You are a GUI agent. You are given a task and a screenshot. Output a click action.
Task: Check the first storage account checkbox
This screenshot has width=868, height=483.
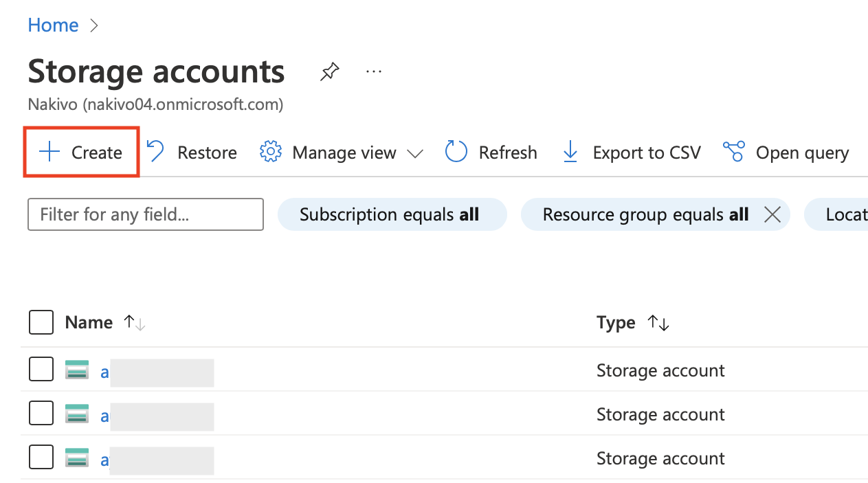coord(41,370)
